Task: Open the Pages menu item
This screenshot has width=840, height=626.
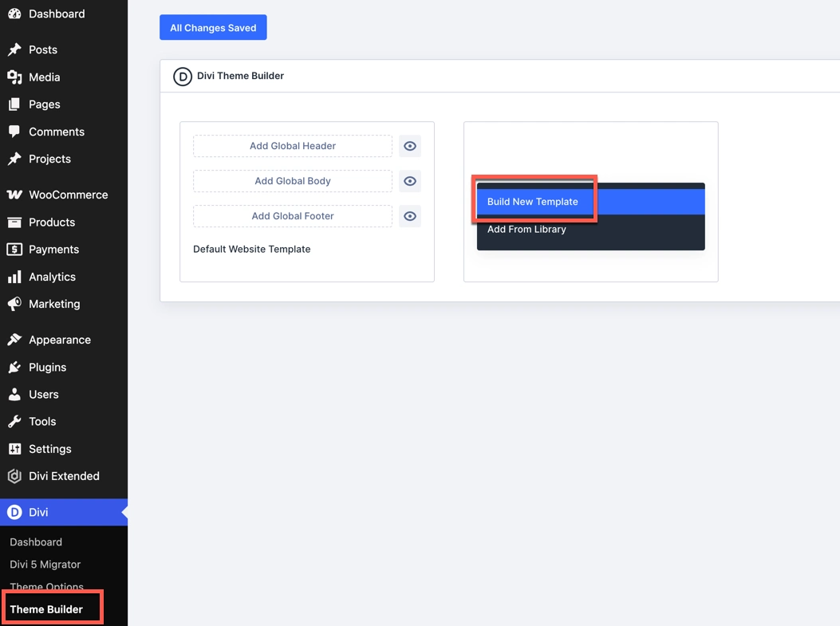Action: 64,104
